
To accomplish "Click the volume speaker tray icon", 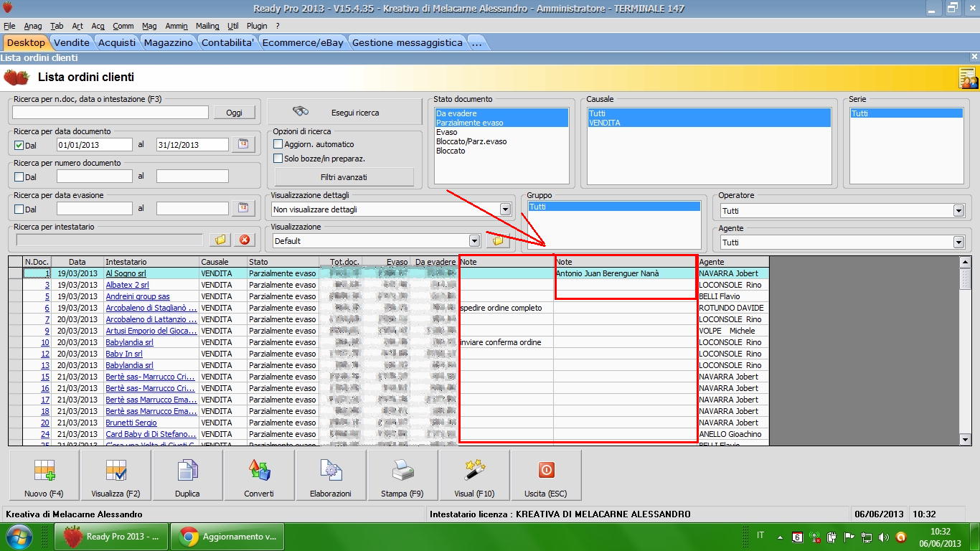I will pos(883,537).
